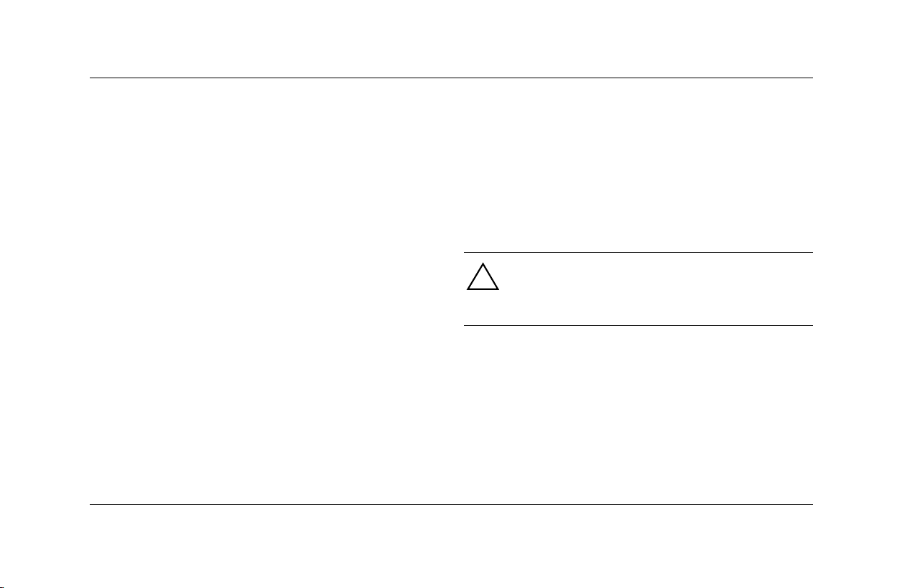Click the blank area above the caution box
This screenshot has width=902, height=588.
pyautogui.click(x=638, y=165)
